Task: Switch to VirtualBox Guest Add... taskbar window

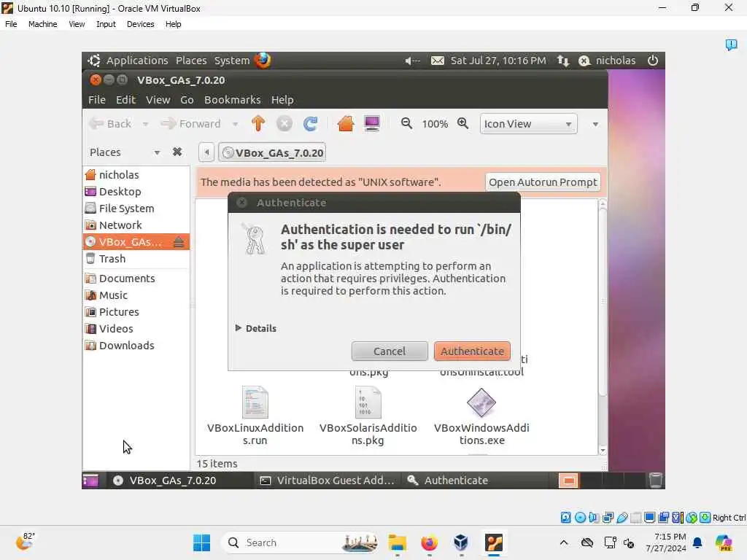Action: (328, 481)
